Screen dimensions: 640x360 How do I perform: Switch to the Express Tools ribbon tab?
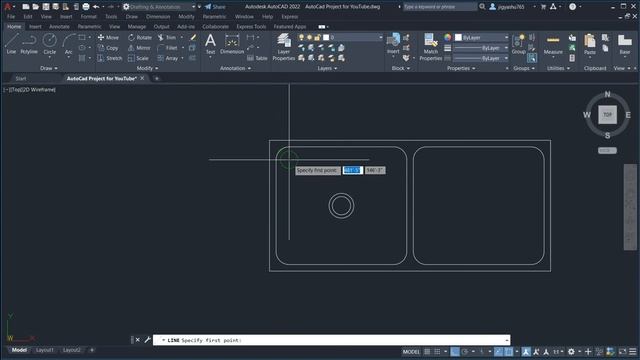point(251,27)
